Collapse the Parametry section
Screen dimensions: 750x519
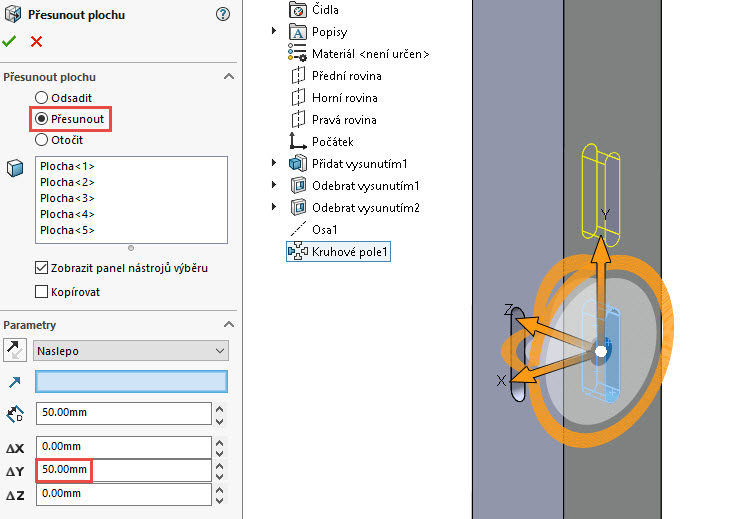pos(229,324)
